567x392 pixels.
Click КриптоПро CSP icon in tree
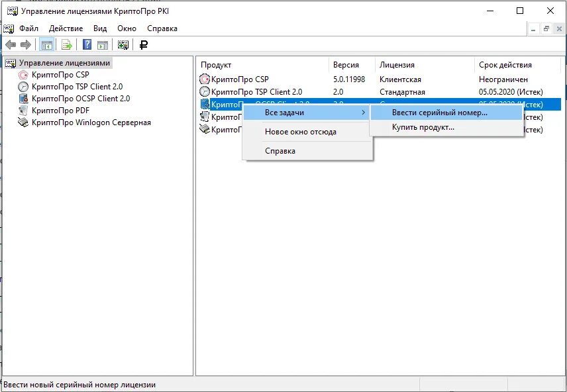click(x=23, y=75)
